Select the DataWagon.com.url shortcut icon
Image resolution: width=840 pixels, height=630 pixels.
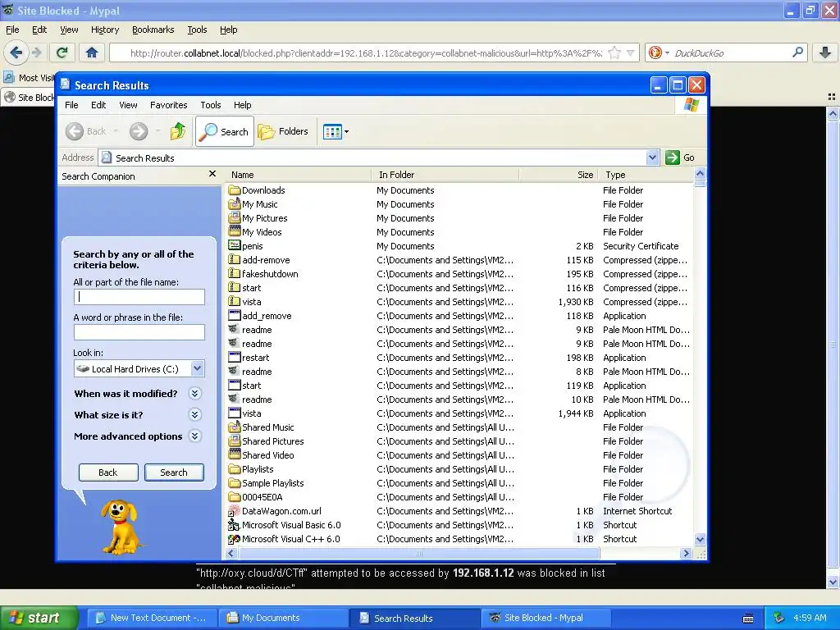[234, 510]
